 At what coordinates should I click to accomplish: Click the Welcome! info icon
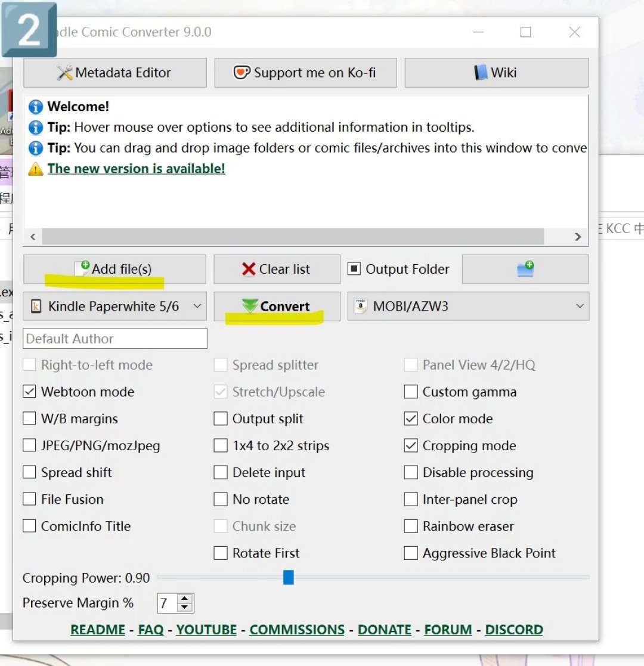36,107
